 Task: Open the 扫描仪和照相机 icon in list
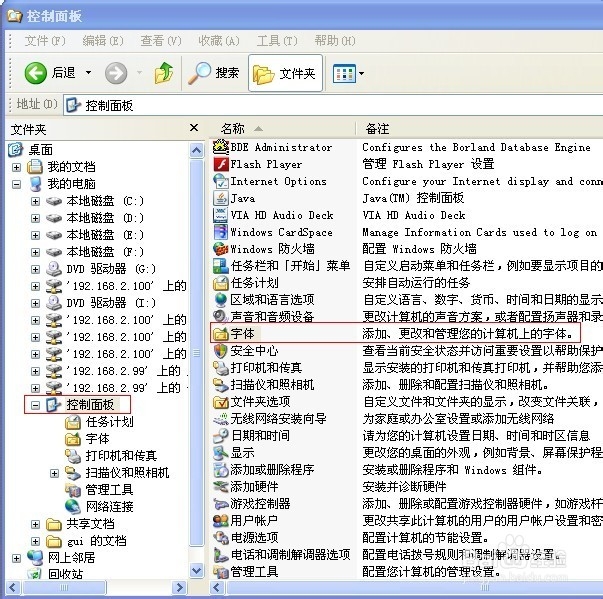221,384
